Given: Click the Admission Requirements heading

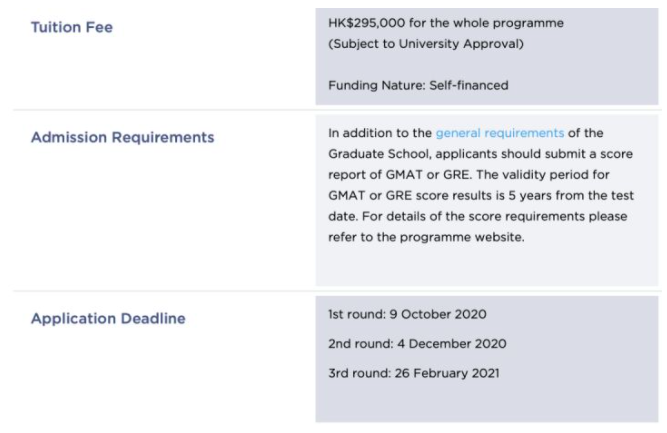Looking at the screenshot, I should tap(123, 137).
